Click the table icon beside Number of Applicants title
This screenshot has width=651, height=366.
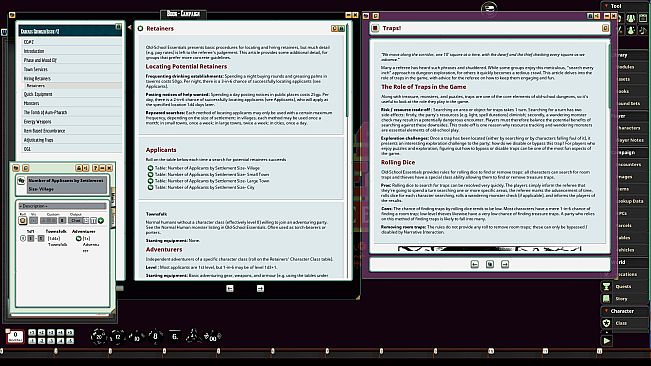[x=21, y=181]
